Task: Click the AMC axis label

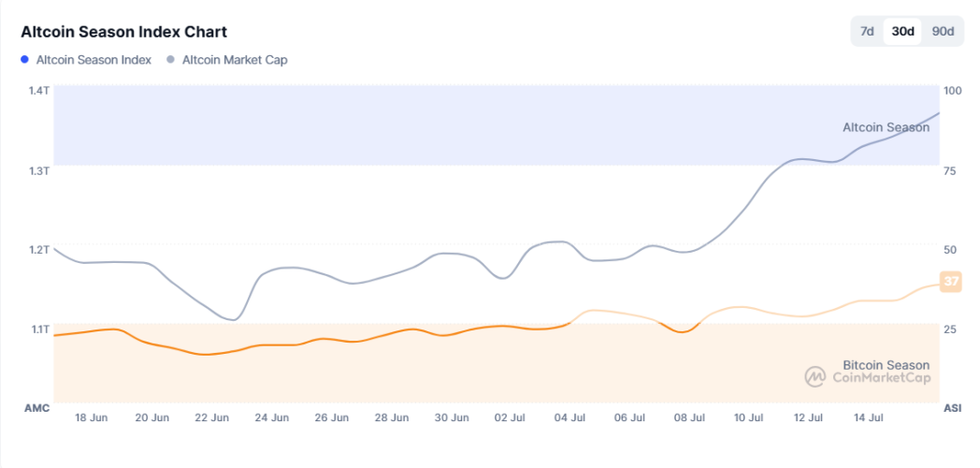Action: 36,409
